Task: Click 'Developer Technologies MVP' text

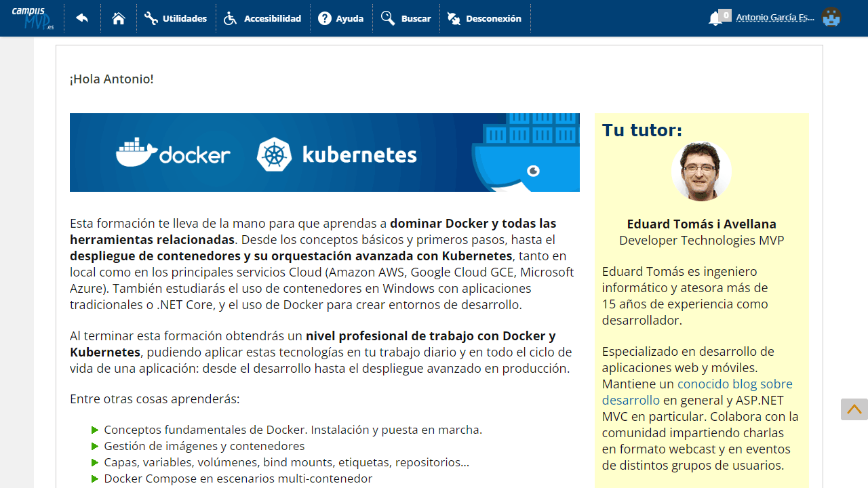Action: pos(702,240)
